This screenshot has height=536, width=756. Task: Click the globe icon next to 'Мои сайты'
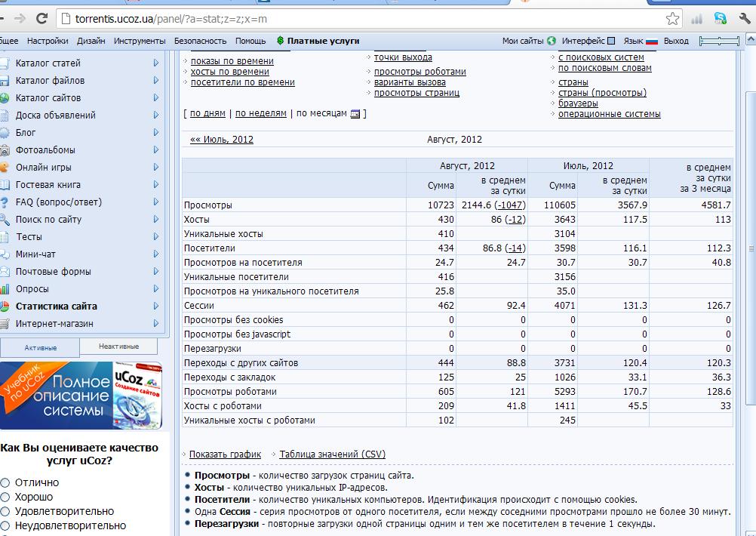[x=552, y=41]
